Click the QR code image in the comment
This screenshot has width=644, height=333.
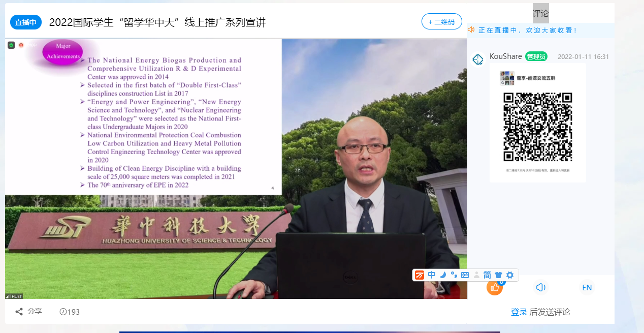537,127
